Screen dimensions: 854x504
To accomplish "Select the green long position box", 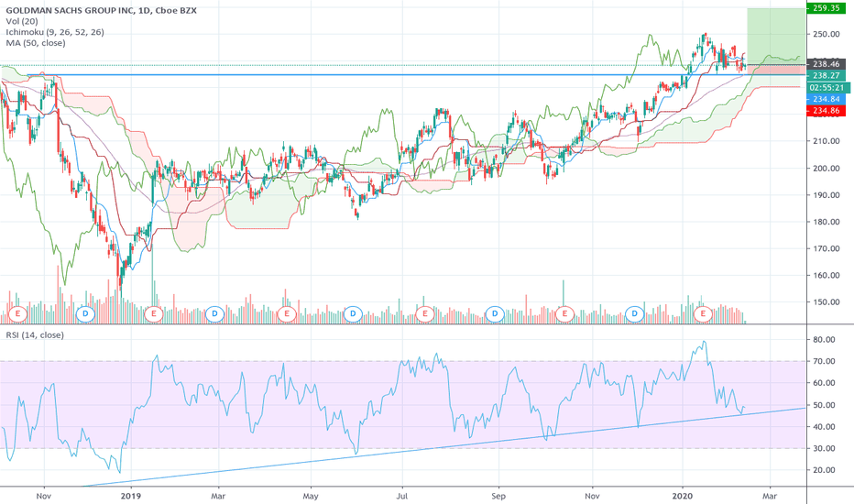I will [x=775, y=36].
